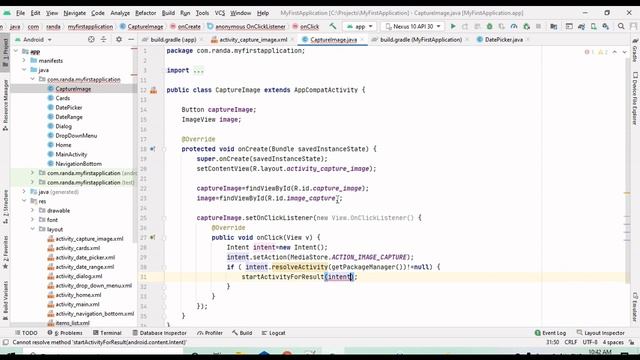The height and width of the screenshot is (360, 640).
Task: Select DropDownMenu class in project tree
Action: coord(76,136)
